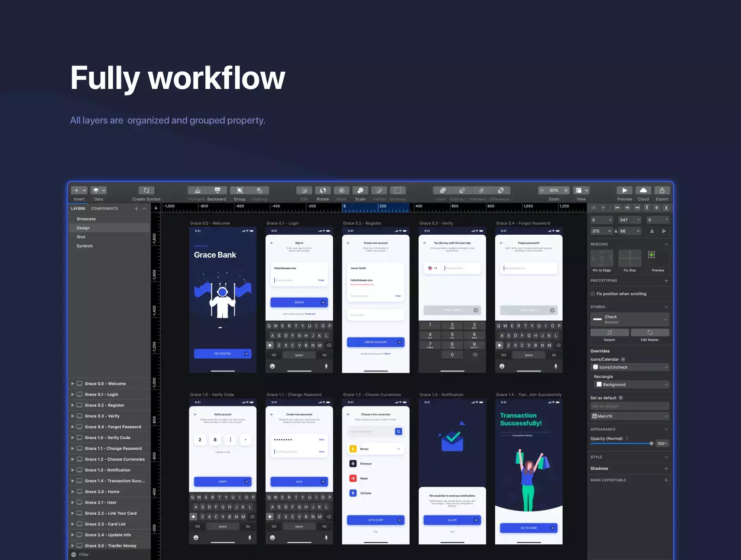Screen dimensions: 741x560
Task: Flip the layer vertically
Action: coord(664,231)
